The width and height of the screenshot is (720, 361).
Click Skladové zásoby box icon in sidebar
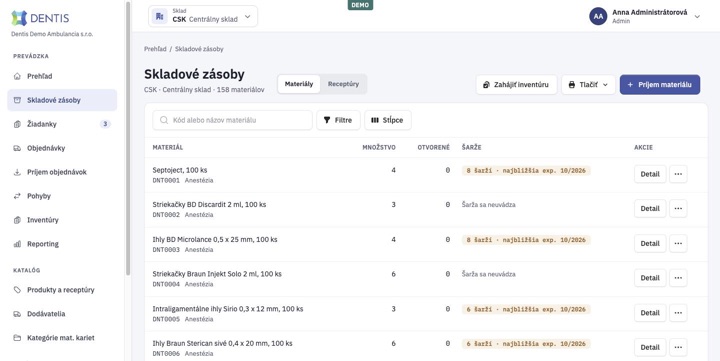coord(17,100)
